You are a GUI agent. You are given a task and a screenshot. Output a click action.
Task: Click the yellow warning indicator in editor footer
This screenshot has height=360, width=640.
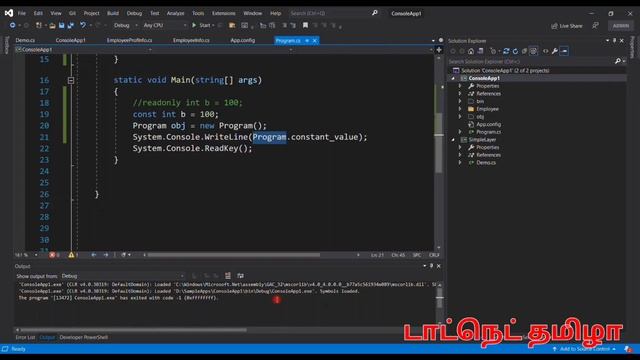(71, 255)
